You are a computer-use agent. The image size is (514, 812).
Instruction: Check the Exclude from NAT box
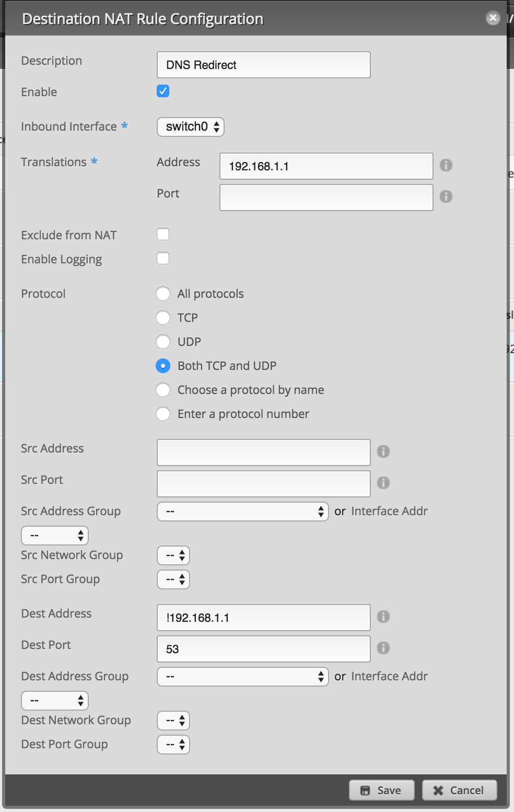(x=163, y=234)
